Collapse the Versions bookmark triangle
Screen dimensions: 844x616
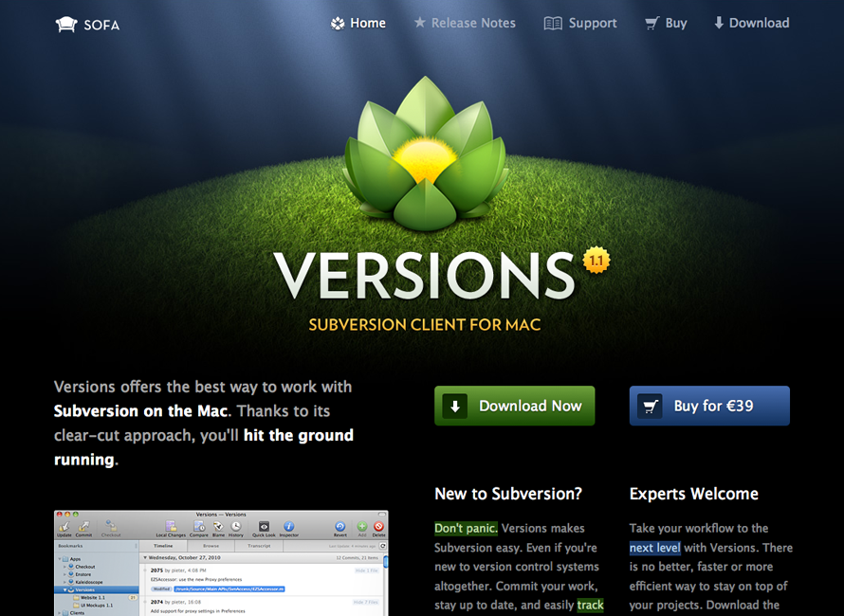[64, 589]
